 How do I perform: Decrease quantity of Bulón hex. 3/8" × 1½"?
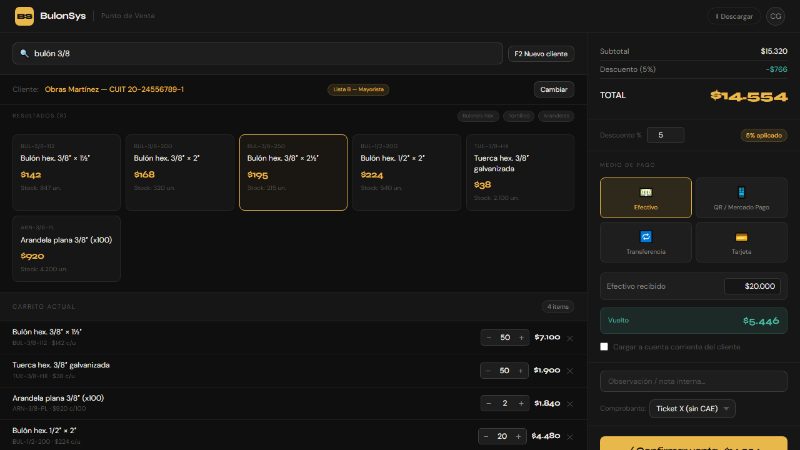[489, 338]
